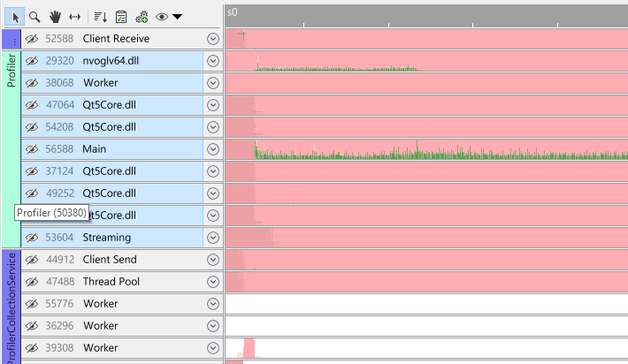
Task: Choose the hand pan tool
Action: (55, 16)
